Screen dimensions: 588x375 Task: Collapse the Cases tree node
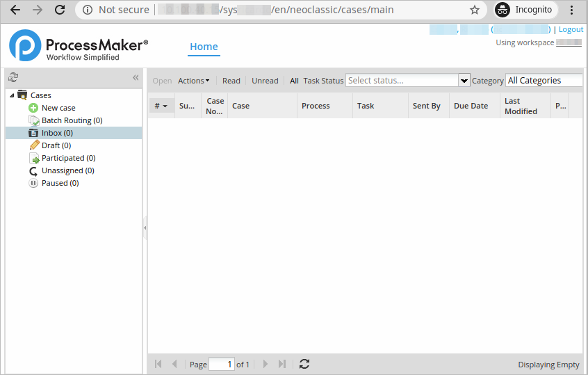(12, 95)
